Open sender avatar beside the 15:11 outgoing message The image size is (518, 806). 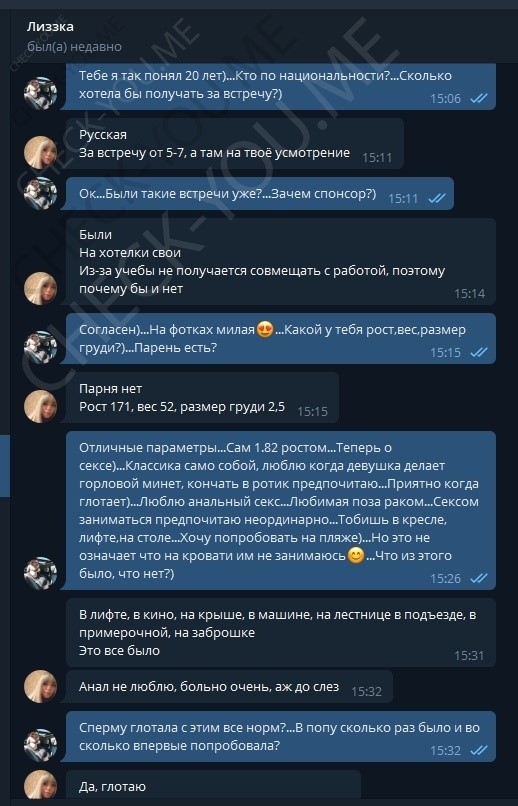41,194
